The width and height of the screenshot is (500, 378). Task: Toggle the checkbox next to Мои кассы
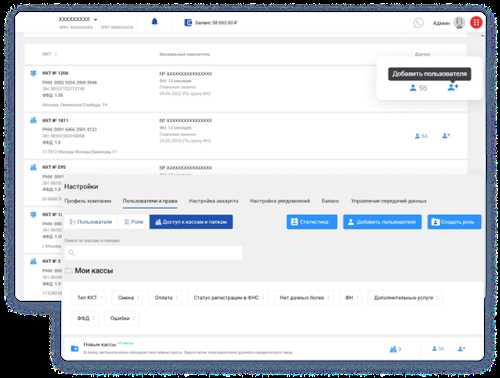click(68, 270)
